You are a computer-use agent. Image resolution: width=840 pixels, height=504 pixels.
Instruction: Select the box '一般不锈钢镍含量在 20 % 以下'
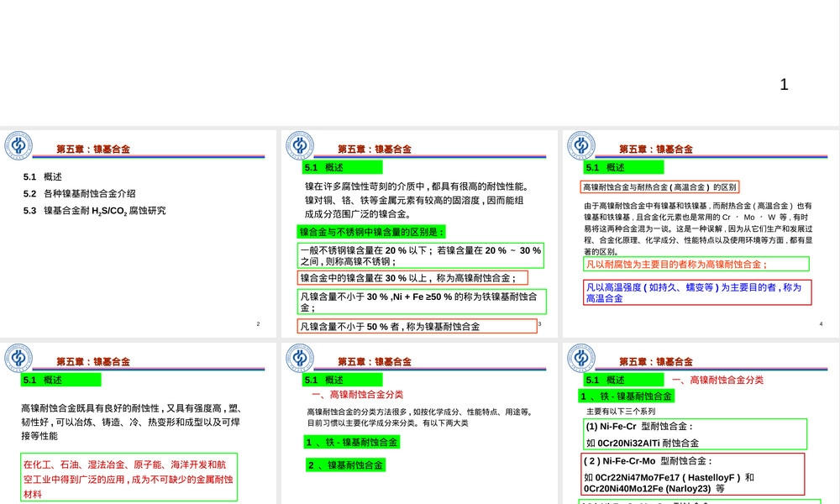tap(421, 256)
